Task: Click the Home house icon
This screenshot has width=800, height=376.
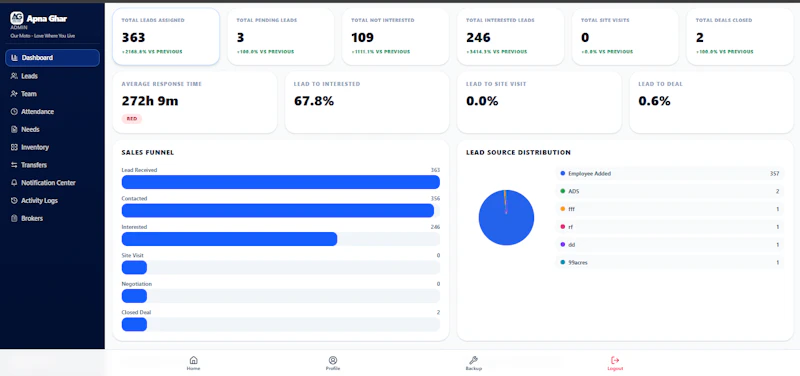Action: tap(193, 360)
